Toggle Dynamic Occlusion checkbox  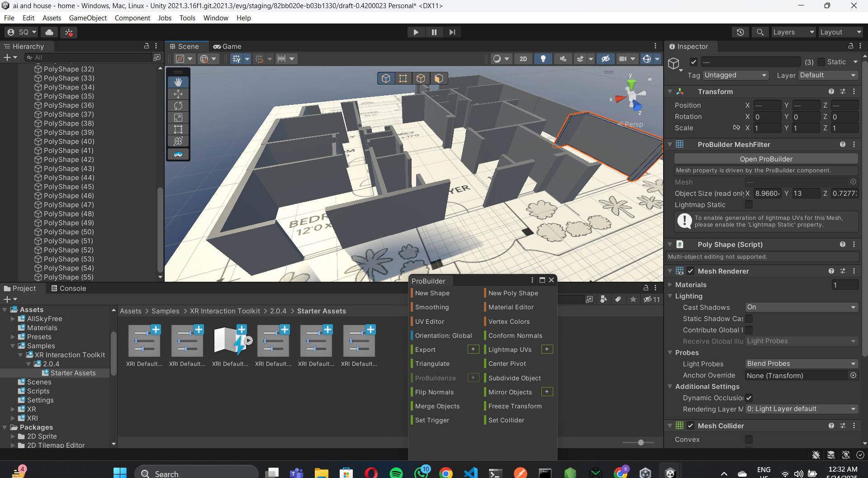pyautogui.click(x=749, y=398)
